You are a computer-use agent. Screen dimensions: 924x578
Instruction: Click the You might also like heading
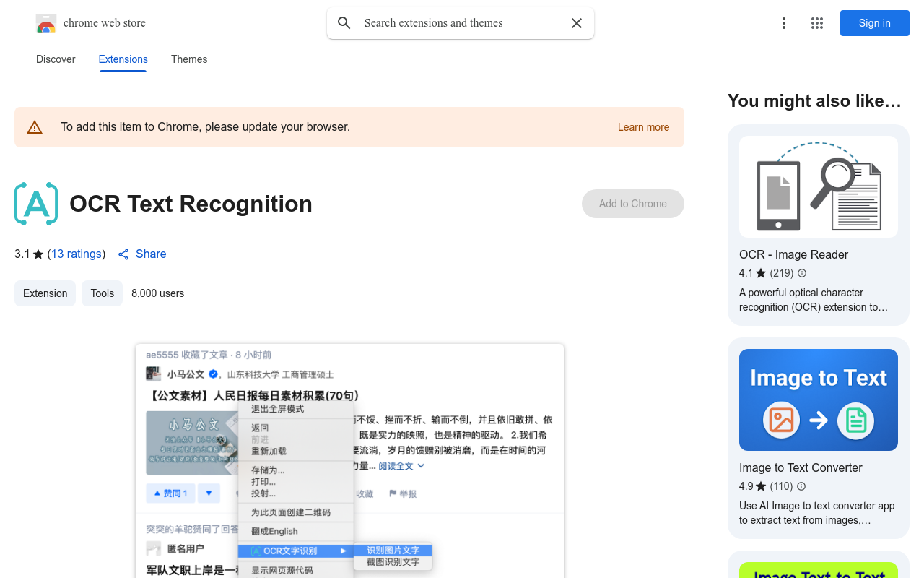[x=814, y=101]
